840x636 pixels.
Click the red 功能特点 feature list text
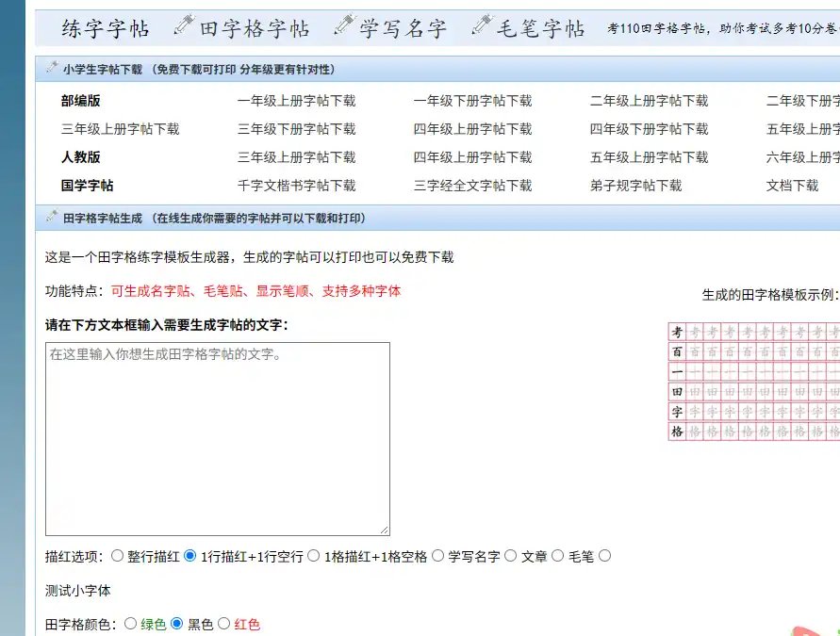[x=255, y=291]
